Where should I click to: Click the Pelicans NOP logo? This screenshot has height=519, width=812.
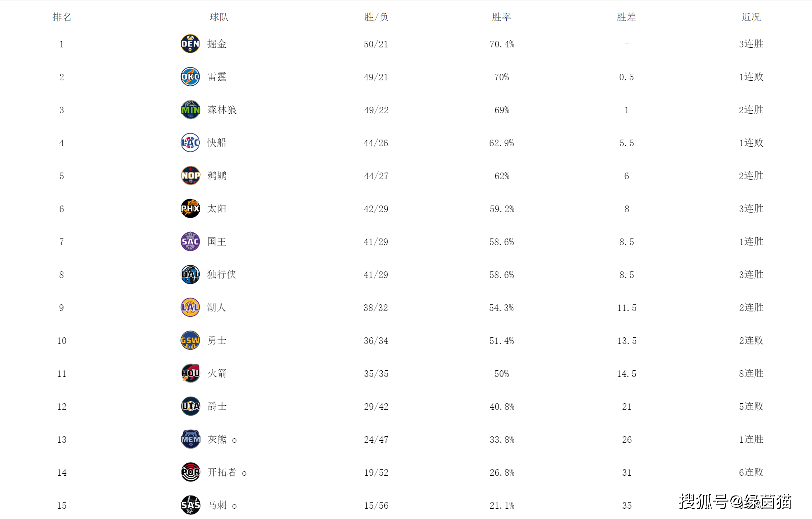click(x=190, y=175)
